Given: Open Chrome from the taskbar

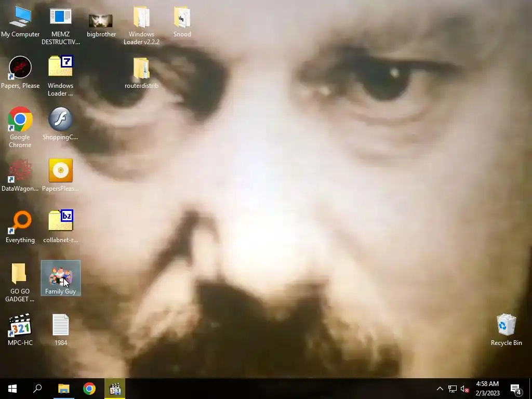Looking at the screenshot, I should click(x=89, y=389).
